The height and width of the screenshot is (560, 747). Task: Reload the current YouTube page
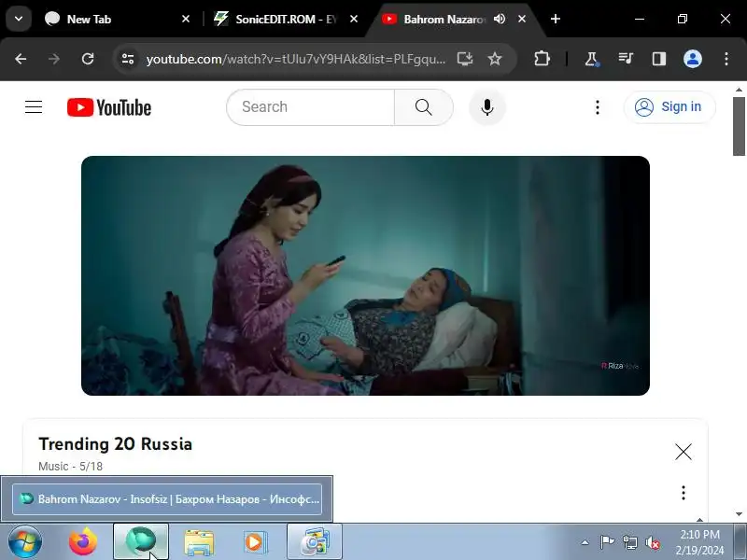coord(88,59)
